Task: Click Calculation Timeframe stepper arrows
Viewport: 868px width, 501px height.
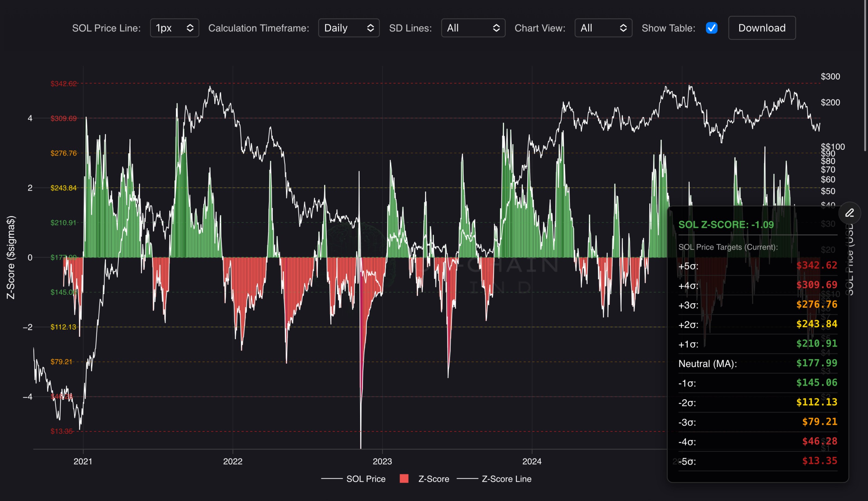Action: [x=370, y=28]
